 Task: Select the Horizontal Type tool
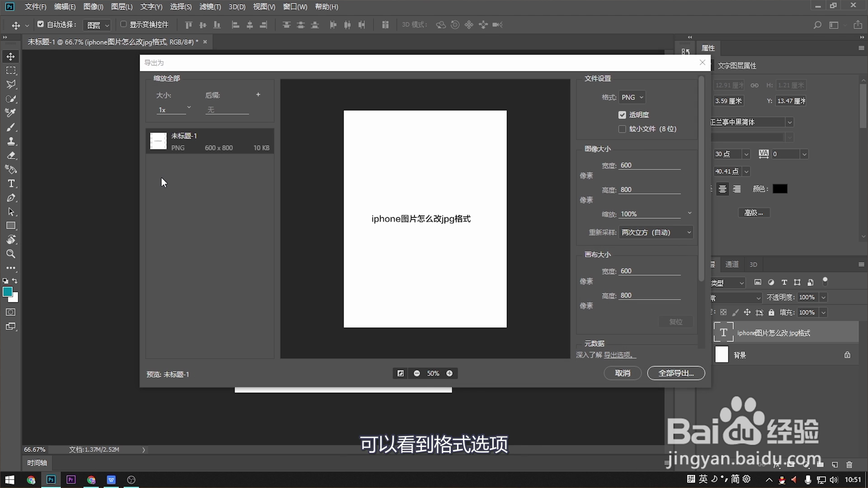11,183
